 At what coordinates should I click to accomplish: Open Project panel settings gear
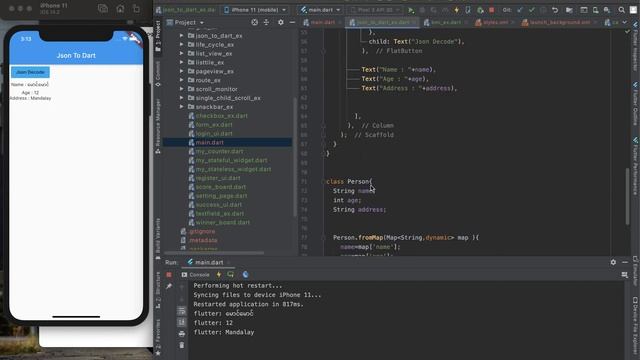tap(280, 22)
